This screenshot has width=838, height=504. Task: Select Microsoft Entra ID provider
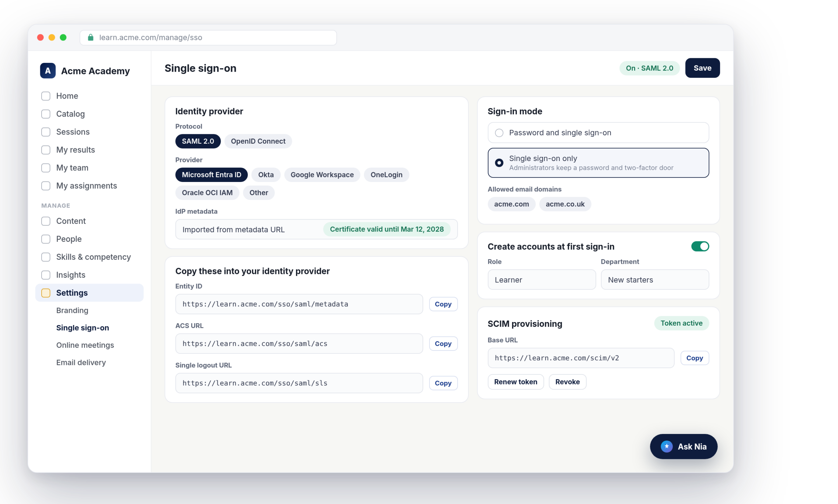(211, 174)
